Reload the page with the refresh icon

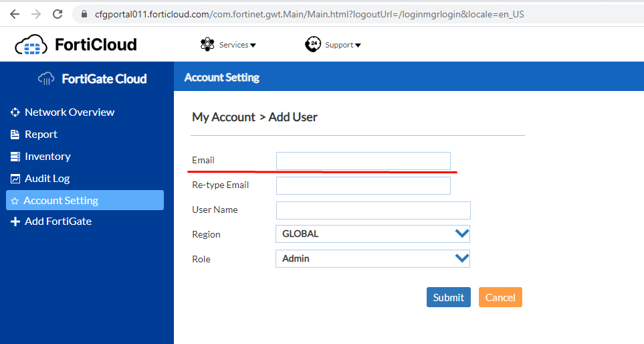coord(58,14)
